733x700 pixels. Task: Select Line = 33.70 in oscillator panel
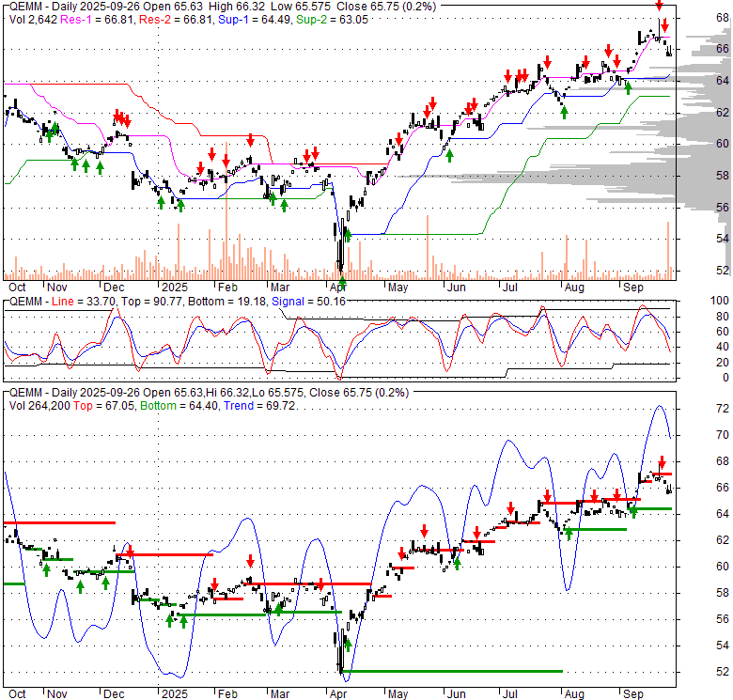point(84,302)
